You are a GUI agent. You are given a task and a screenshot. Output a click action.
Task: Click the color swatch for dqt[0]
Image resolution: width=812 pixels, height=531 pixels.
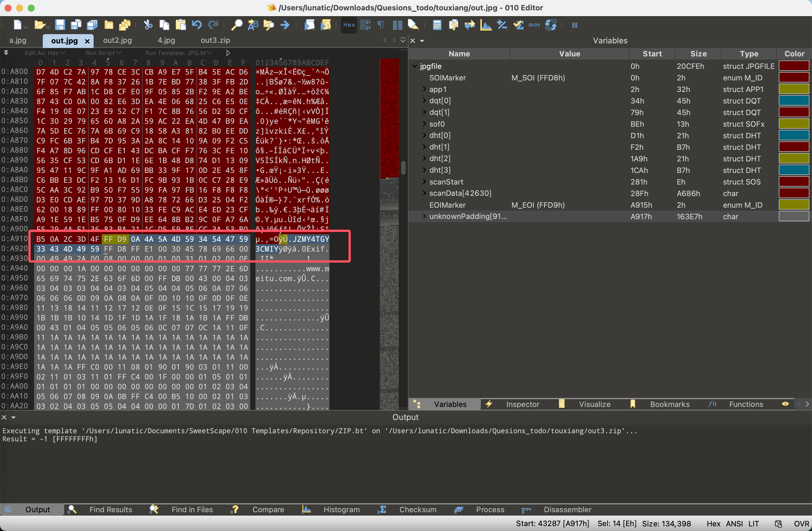click(794, 101)
